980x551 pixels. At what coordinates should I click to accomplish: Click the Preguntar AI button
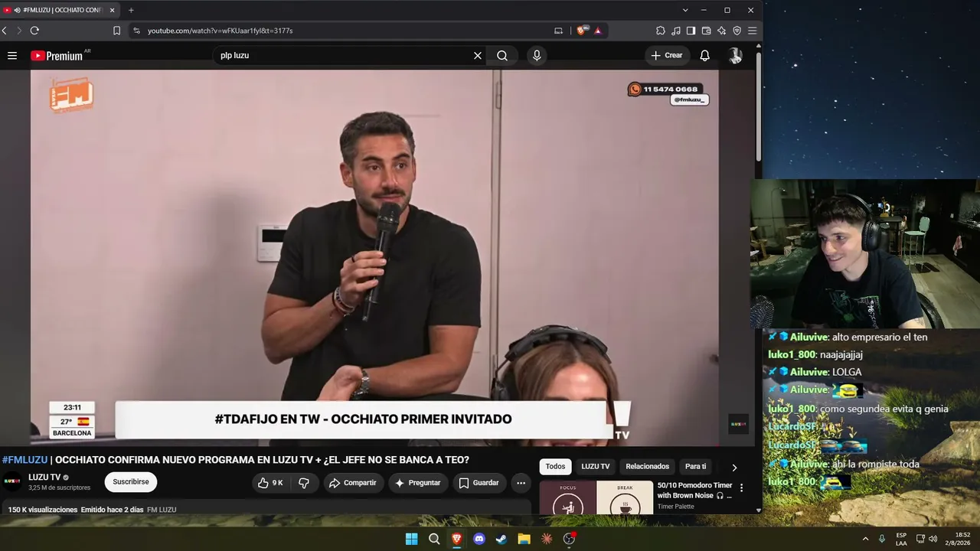pyautogui.click(x=417, y=483)
